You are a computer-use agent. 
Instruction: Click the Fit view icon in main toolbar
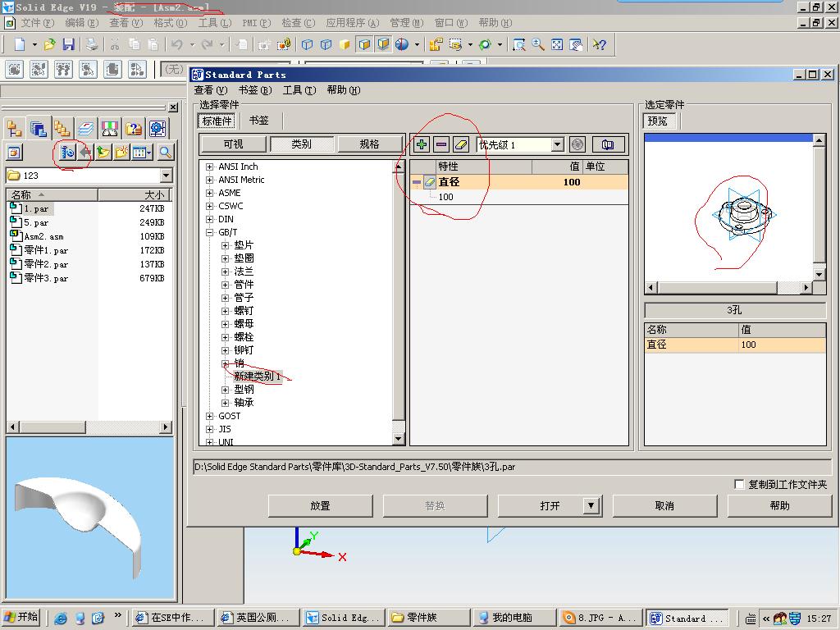coord(557,44)
